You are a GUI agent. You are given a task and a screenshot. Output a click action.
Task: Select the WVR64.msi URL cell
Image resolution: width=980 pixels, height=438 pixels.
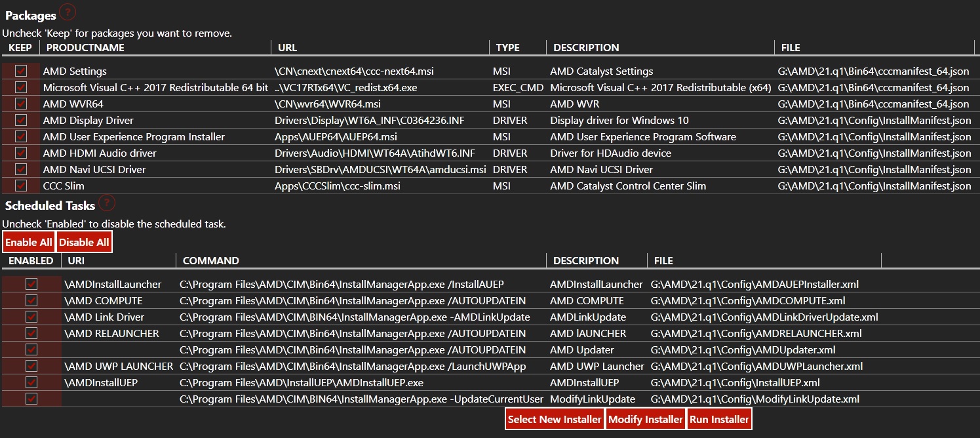[328, 104]
